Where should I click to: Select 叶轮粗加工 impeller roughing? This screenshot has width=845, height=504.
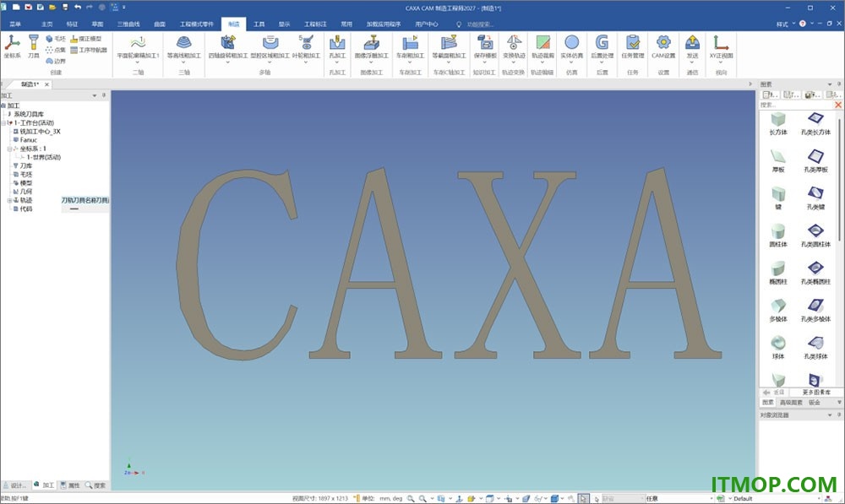coord(306,46)
